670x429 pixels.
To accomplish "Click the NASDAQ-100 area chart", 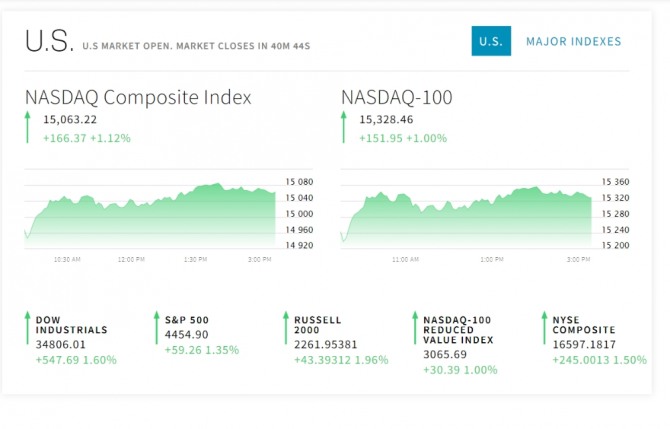I will 466,214.
